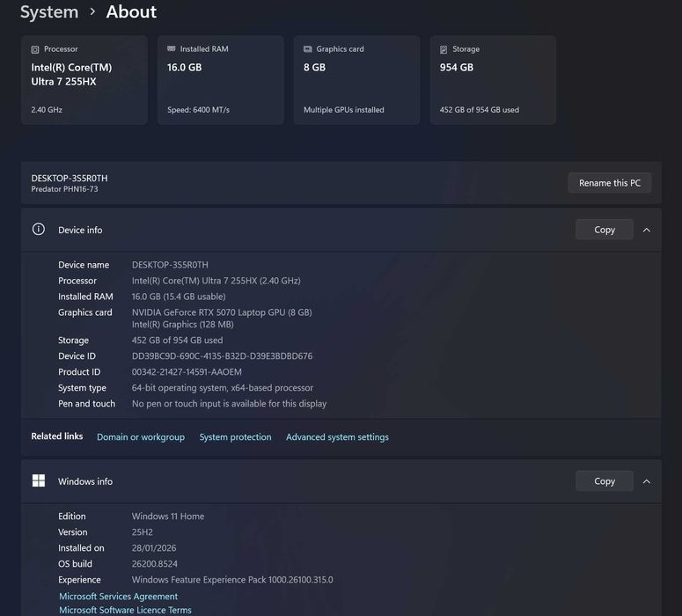Click the Rename this PC button

[x=609, y=183]
